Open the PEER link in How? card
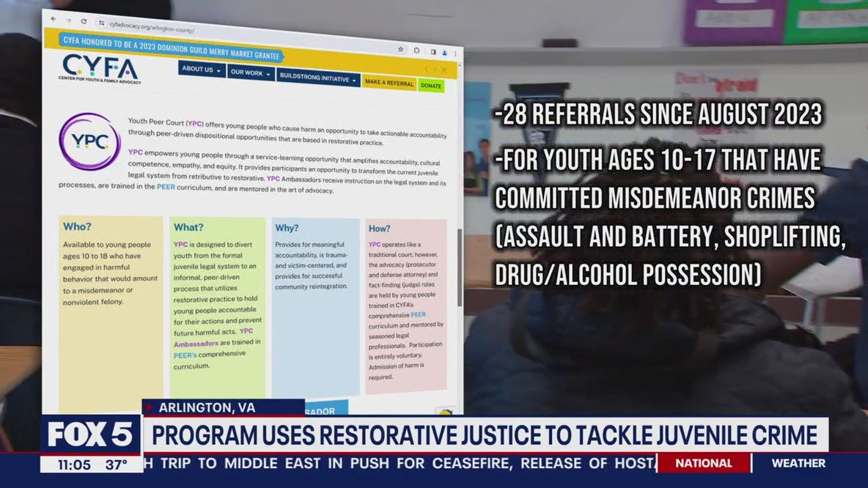Screen dimensions: 868x488 (x=418, y=314)
